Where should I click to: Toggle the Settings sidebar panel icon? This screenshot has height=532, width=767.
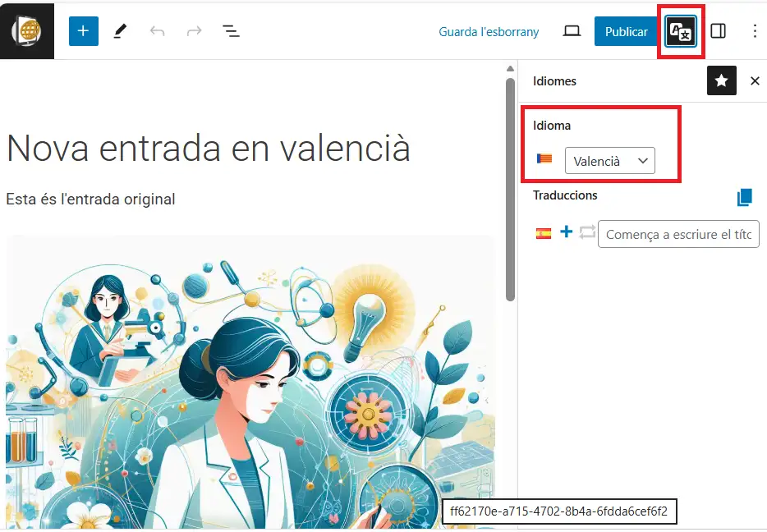718,31
